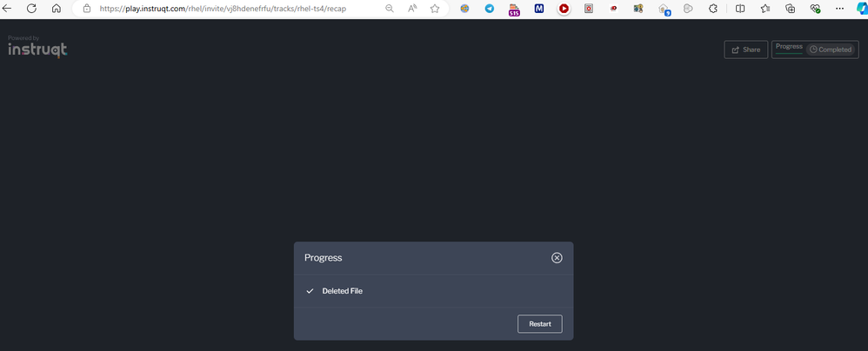Screen dimensions: 868x351
Task: Open the zoom magnifier in address bar
Action: click(390, 9)
